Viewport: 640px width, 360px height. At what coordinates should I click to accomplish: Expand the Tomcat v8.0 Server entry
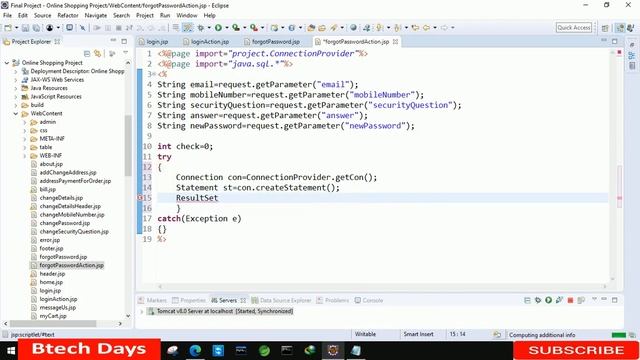click(x=142, y=311)
